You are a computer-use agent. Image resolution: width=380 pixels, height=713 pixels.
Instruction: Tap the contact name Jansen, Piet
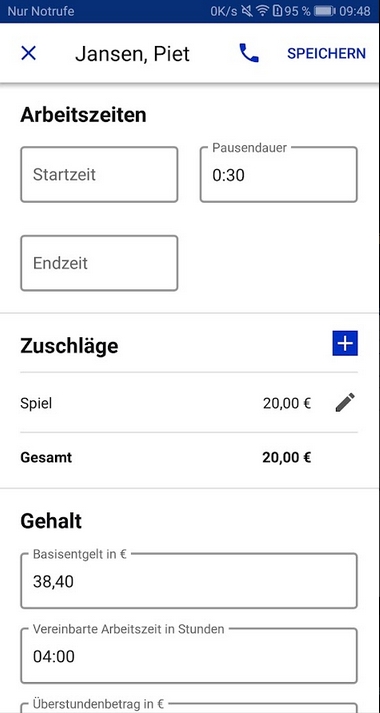coord(132,54)
